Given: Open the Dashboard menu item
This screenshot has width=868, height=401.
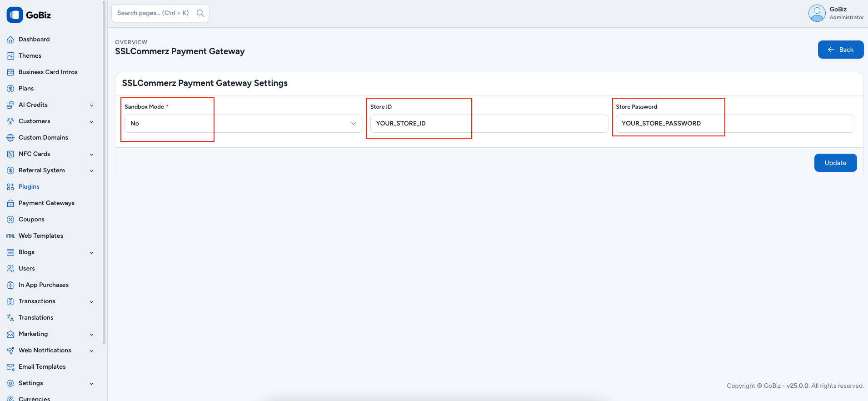Looking at the screenshot, I should click(51, 40).
